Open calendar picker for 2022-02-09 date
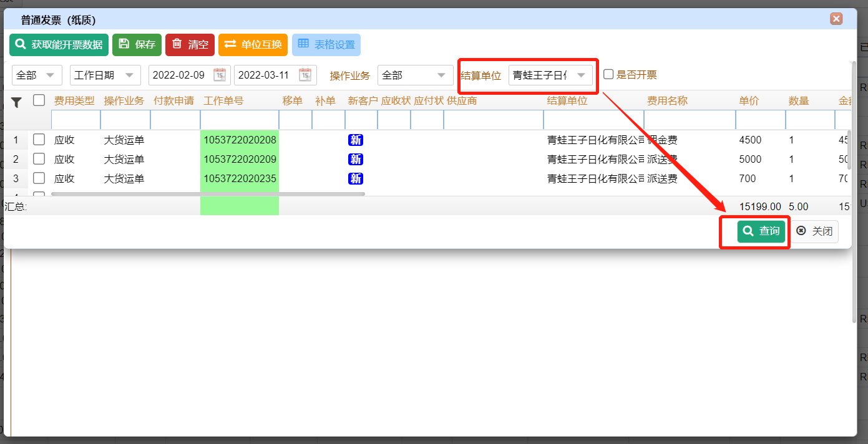This screenshot has height=444, width=868. pyautogui.click(x=220, y=75)
